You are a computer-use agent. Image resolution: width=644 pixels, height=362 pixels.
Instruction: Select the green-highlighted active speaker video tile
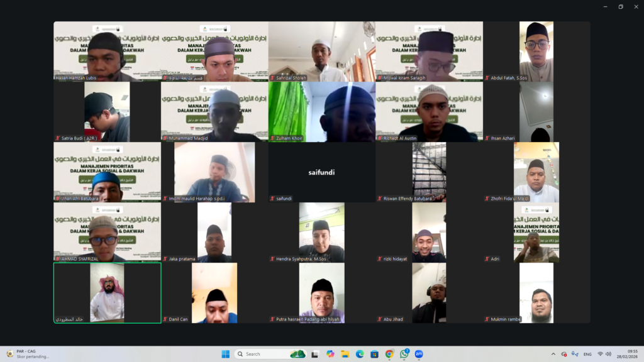pyautogui.click(x=107, y=292)
